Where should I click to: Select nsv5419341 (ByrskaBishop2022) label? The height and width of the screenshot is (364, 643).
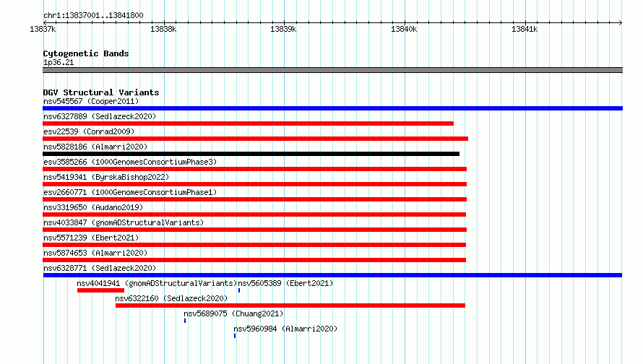click(106, 177)
